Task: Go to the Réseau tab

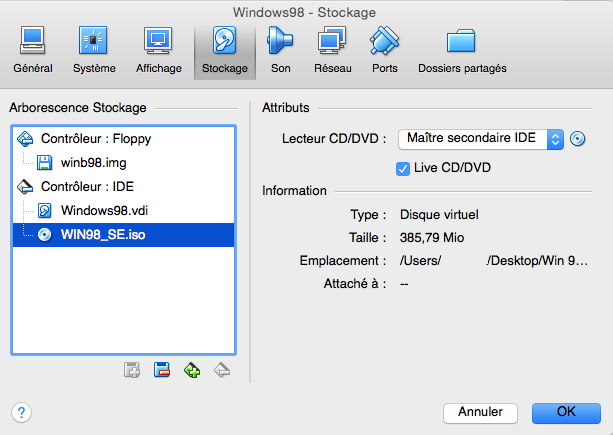Action: [x=333, y=51]
